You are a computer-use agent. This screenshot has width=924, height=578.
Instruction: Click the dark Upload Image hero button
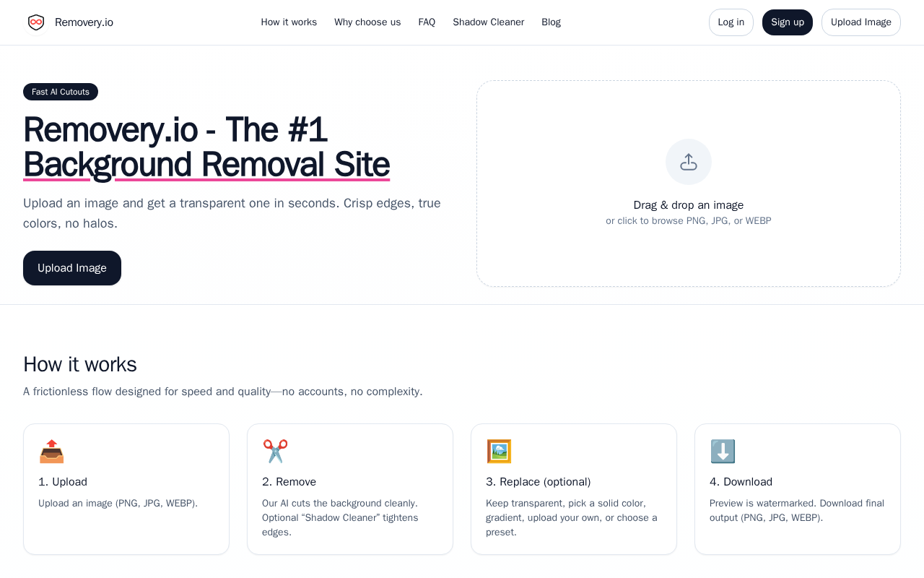72,268
